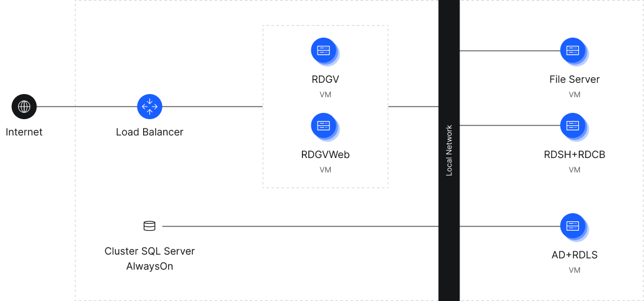The height and width of the screenshot is (301, 644).
Task: Select the Cluster SQL Server database icon
Action: point(149,226)
